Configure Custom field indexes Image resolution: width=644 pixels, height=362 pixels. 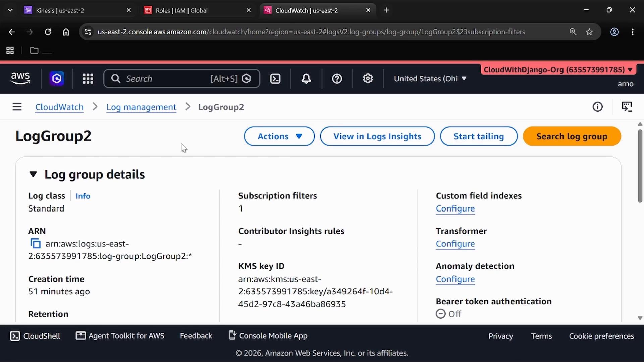tap(455, 208)
